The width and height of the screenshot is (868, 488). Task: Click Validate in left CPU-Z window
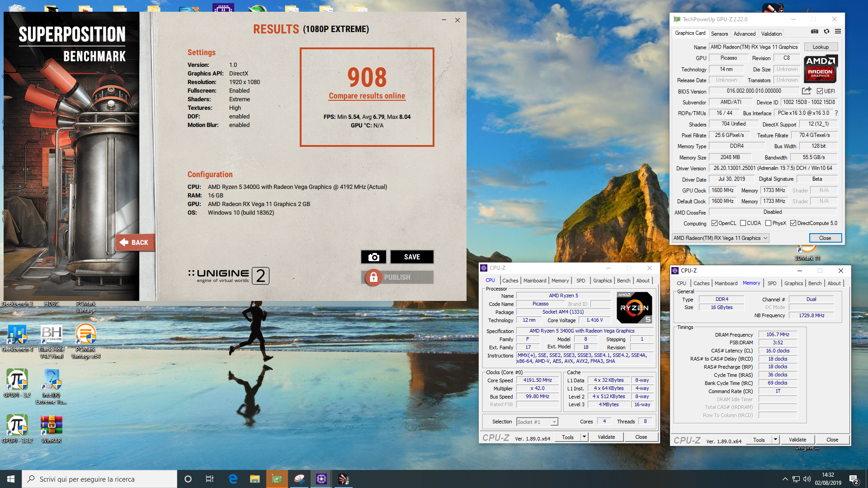[x=606, y=437]
